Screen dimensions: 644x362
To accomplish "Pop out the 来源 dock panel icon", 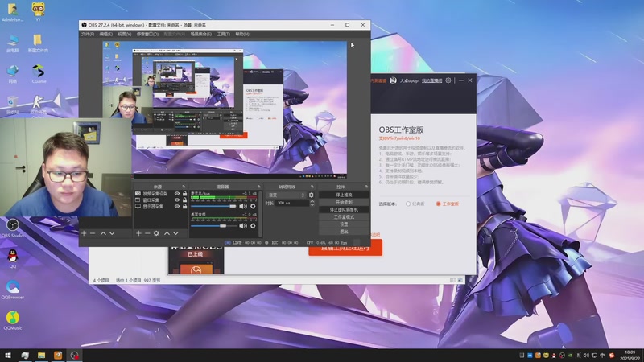I will pyautogui.click(x=184, y=187).
